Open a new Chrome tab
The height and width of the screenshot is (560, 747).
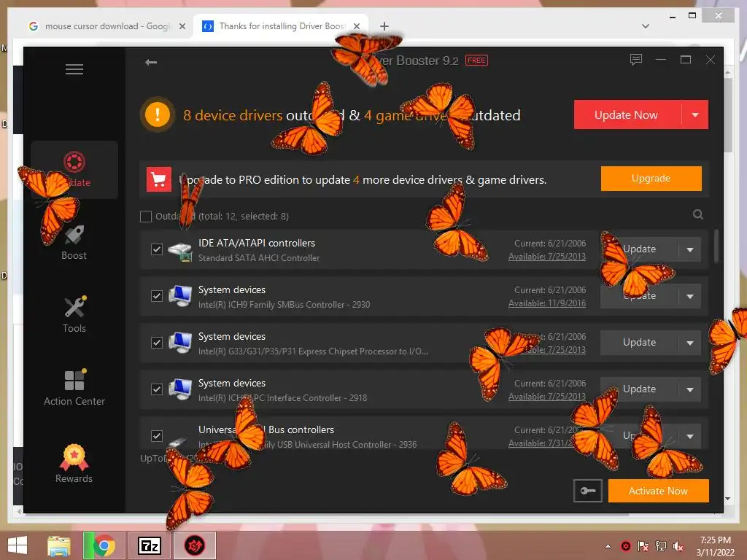[x=384, y=26]
